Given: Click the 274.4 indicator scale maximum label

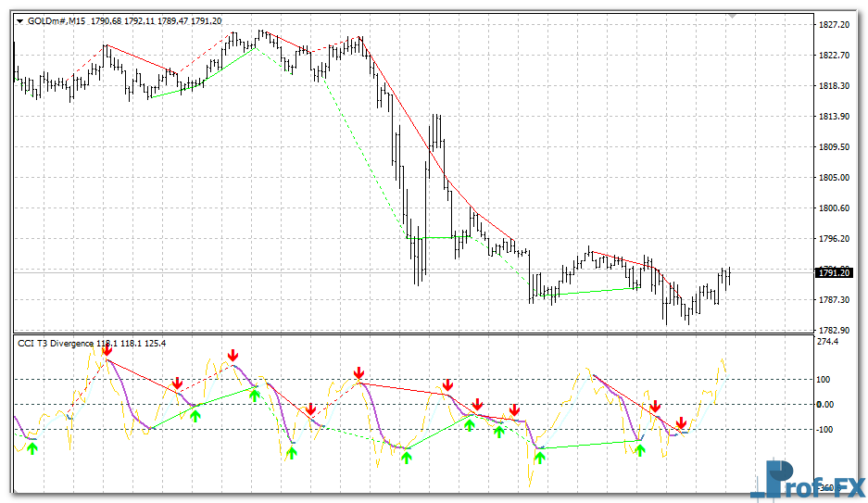Looking at the screenshot, I should tap(828, 343).
